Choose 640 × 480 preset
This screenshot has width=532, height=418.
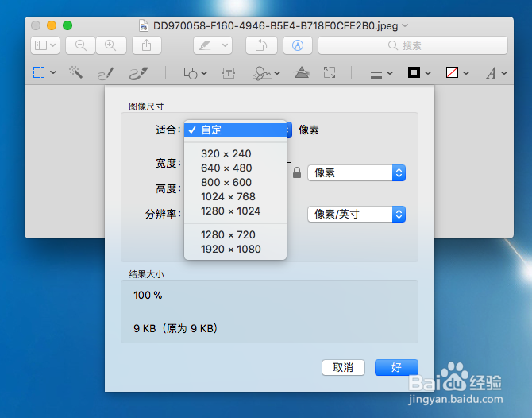(x=236, y=168)
